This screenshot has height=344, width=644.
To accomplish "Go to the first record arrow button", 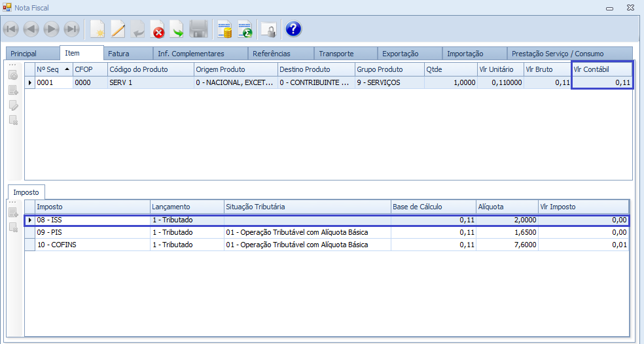I will tap(11, 29).
